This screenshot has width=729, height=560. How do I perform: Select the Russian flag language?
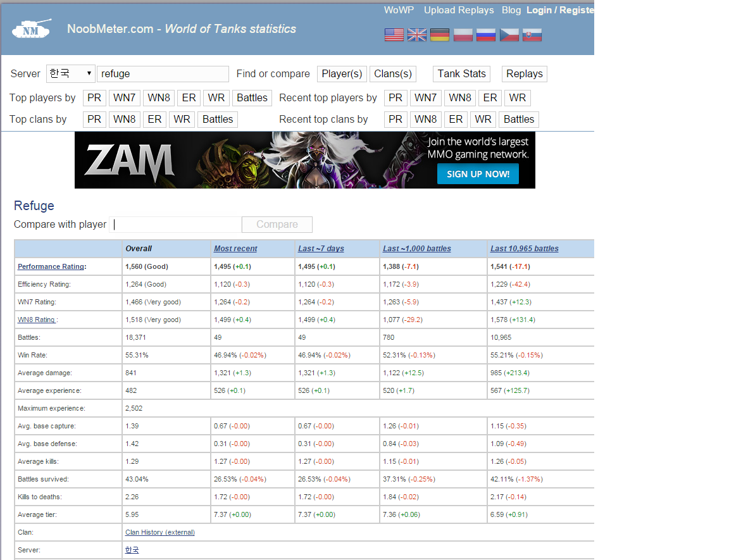point(485,35)
